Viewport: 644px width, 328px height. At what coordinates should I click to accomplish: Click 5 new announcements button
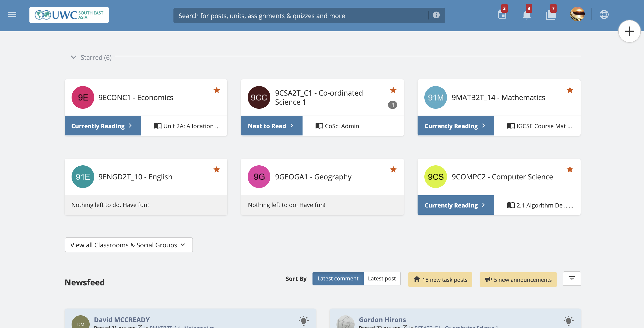(518, 280)
